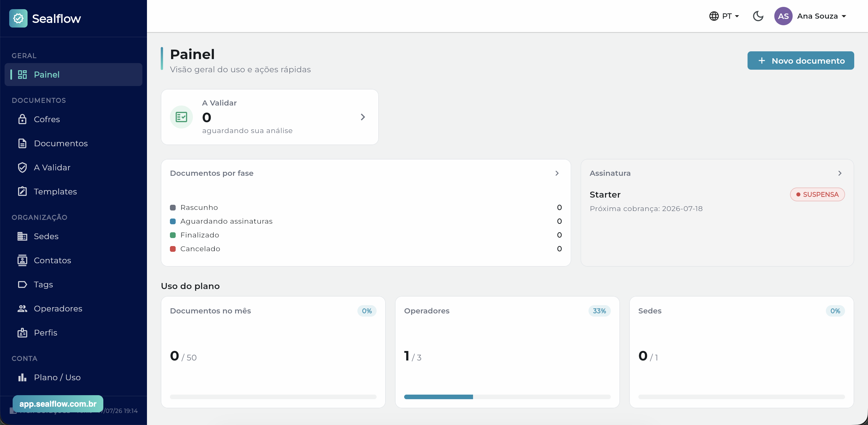Click the AS user avatar

pyautogui.click(x=783, y=16)
